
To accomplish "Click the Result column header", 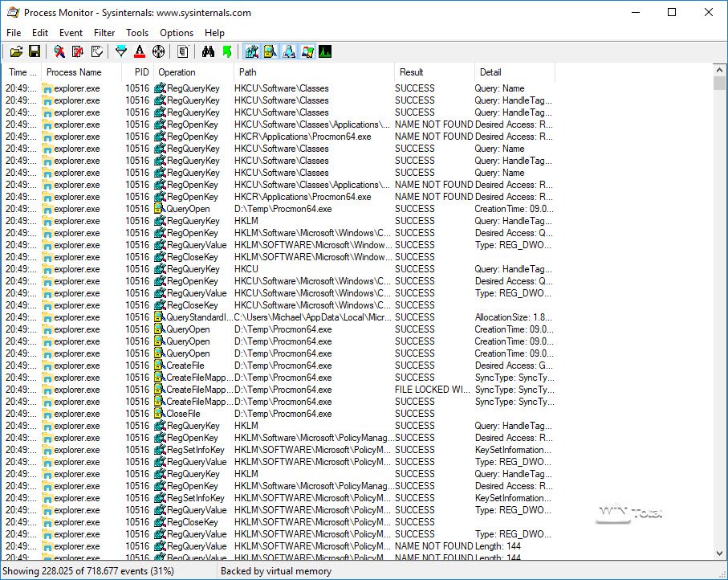I will (412, 72).
